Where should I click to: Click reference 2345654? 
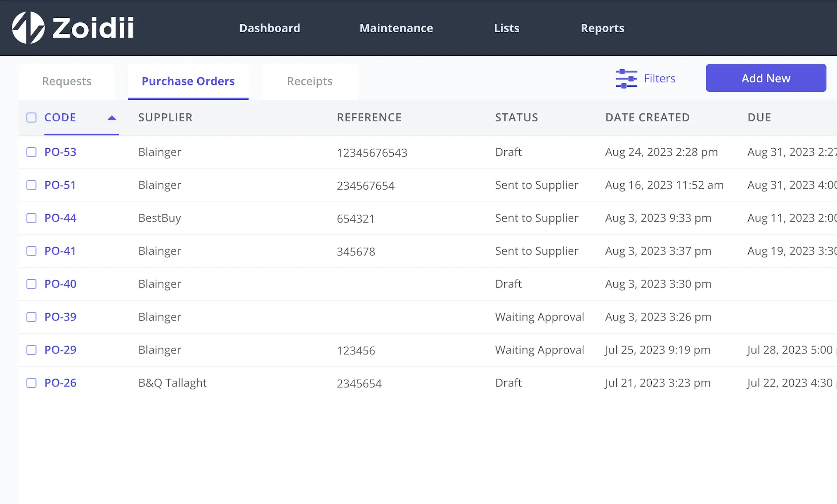tap(359, 384)
